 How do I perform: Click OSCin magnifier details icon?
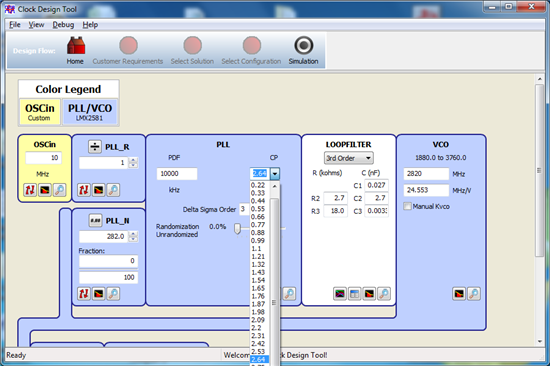coord(59,190)
